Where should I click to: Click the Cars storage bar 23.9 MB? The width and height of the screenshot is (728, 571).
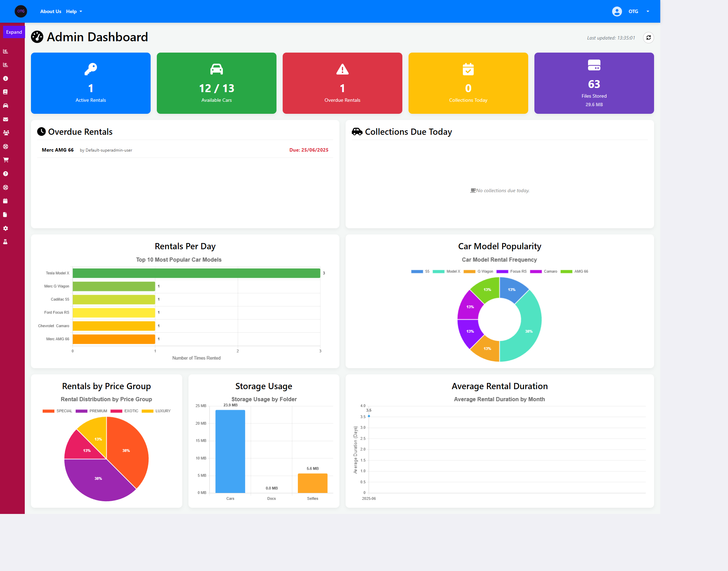tap(230, 451)
